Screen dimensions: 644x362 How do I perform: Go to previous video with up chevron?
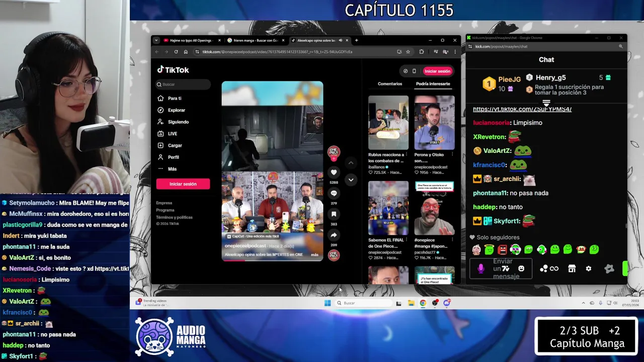pos(351,163)
